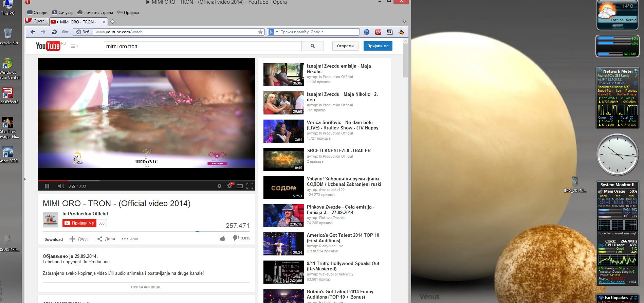
Task: Click the Opera back navigation arrow
Action: pos(33,32)
